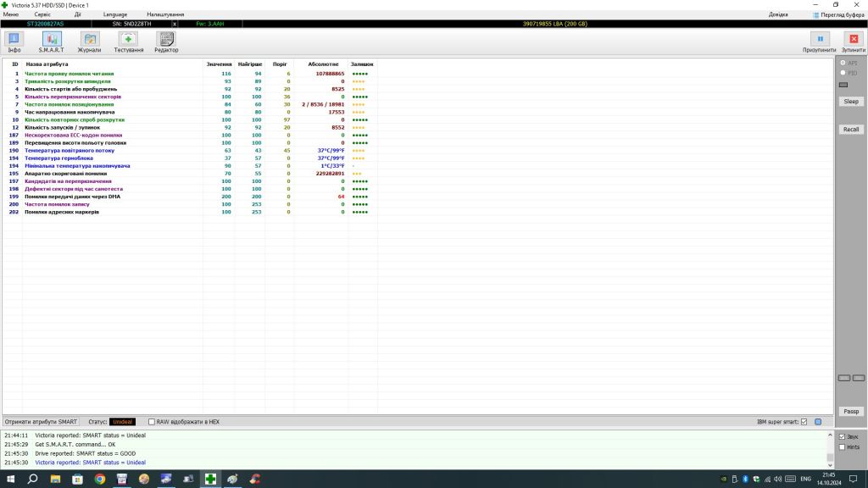
Task: Open the Редактор hex editor icon
Action: click(x=166, y=39)
